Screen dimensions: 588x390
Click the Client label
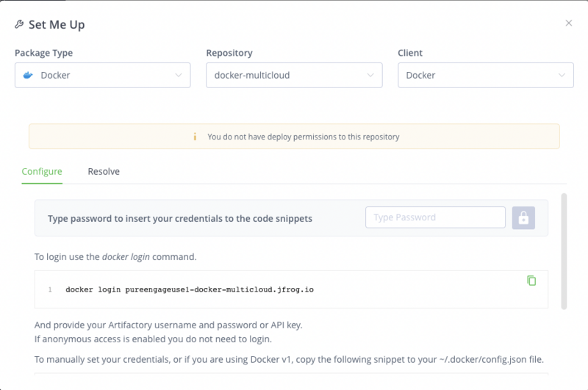pyautogui.click(x=410, y=53)
